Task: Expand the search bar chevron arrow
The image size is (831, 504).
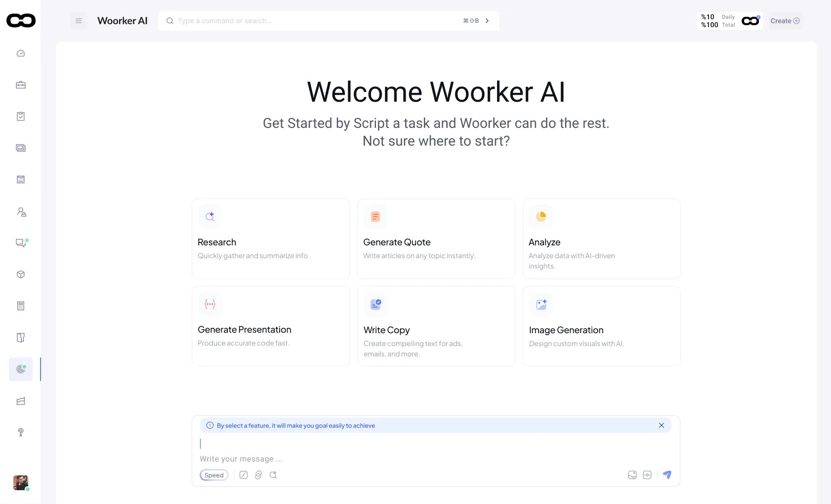Action: click(487, 21)
